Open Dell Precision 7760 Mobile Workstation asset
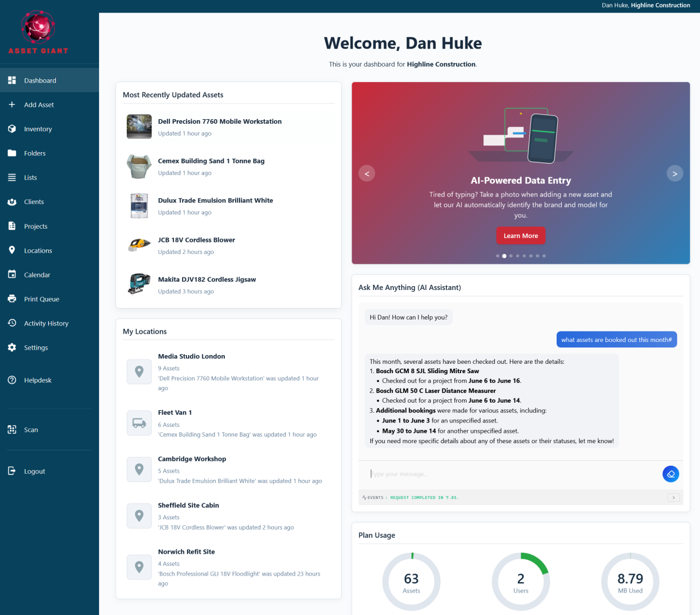Image resolution: width=700 pixels, height=615 pixels. coord(229,127)
